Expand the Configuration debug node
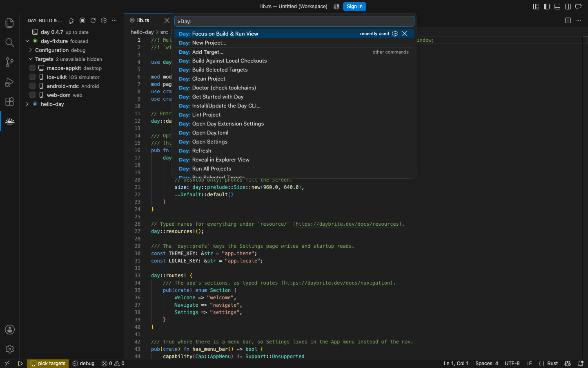This screenshot has height=368, width=588. [31, 50]
